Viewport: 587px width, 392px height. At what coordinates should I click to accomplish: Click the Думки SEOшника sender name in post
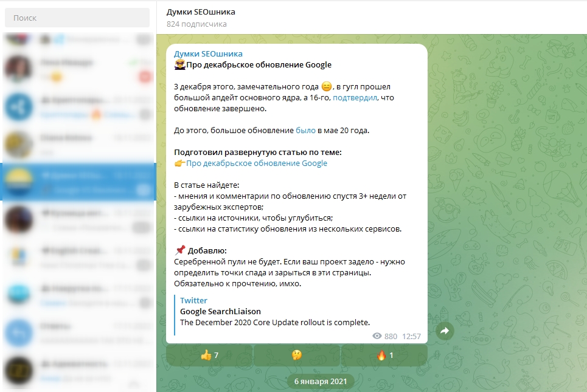208,53
